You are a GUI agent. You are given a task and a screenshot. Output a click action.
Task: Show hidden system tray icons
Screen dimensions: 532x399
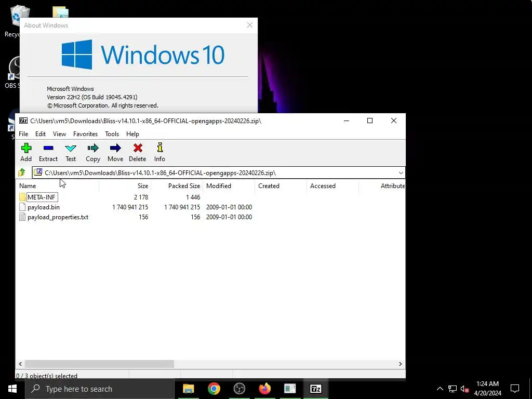440,389
